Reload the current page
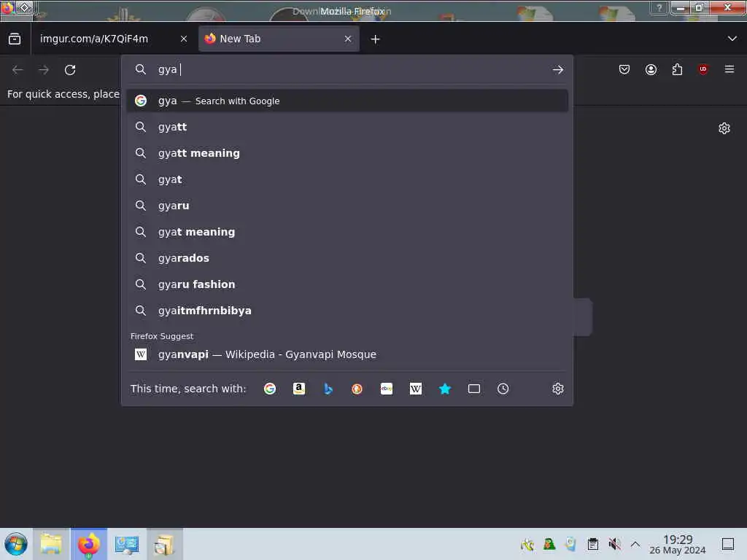This screenshot has height=560, width=747. [x=70, y=70]
